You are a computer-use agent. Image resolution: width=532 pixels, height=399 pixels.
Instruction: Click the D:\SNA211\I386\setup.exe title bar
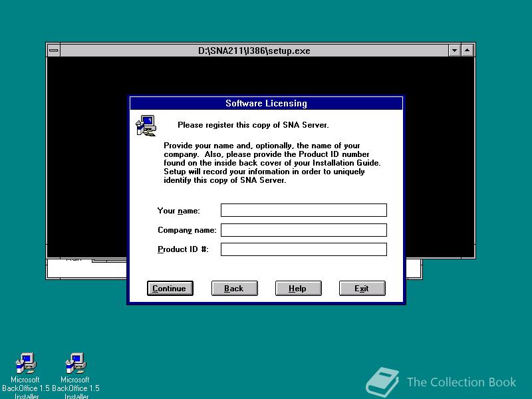click(x=254, y=51)
